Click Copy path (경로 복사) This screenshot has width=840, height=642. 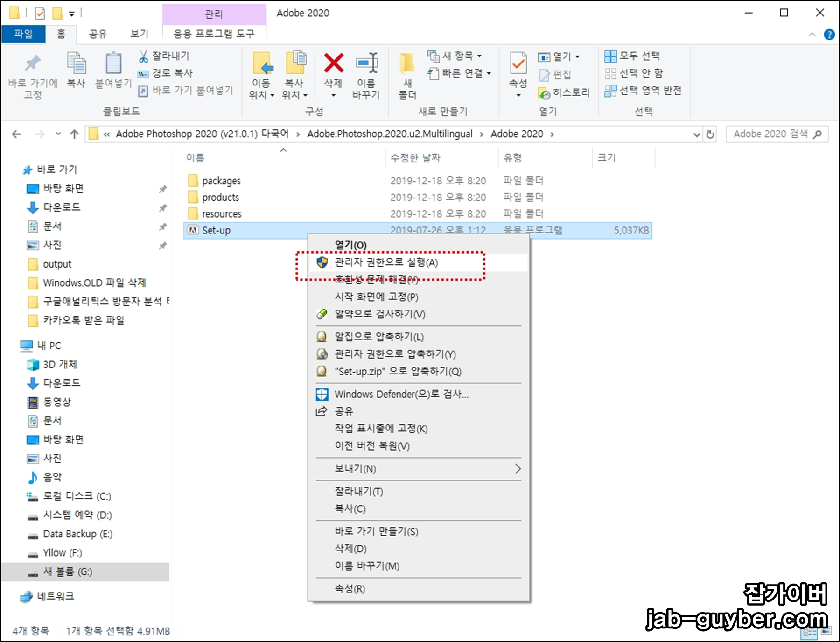[165, 73]
